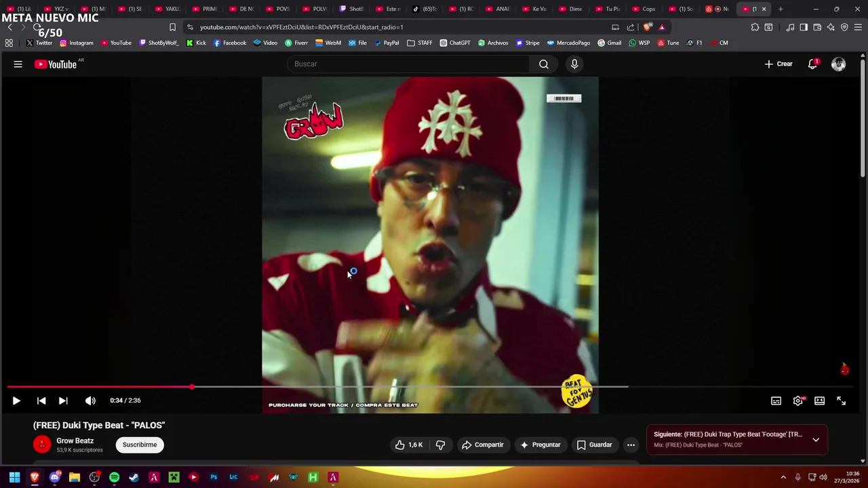Show hidden system tray icons chevron
868x488 pixels.
[783, 477]
